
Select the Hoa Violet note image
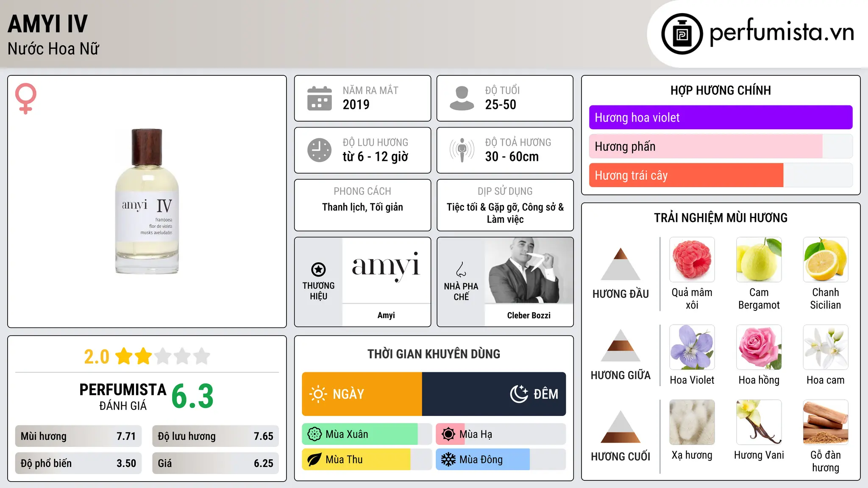pos(692,347)
